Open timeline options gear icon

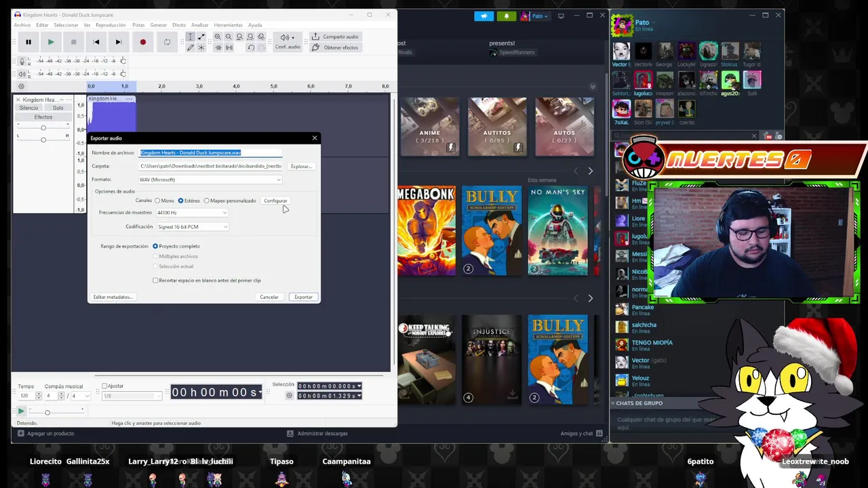[21, 86]
